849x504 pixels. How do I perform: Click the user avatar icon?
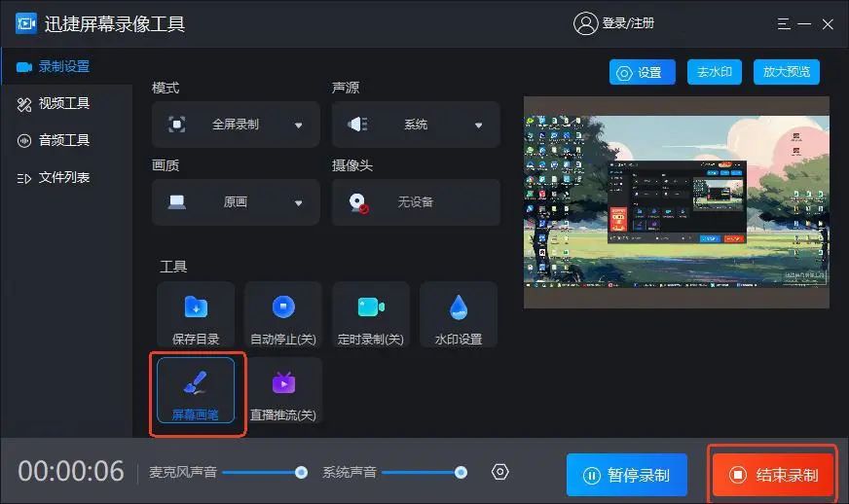click(x=585, y=23)
